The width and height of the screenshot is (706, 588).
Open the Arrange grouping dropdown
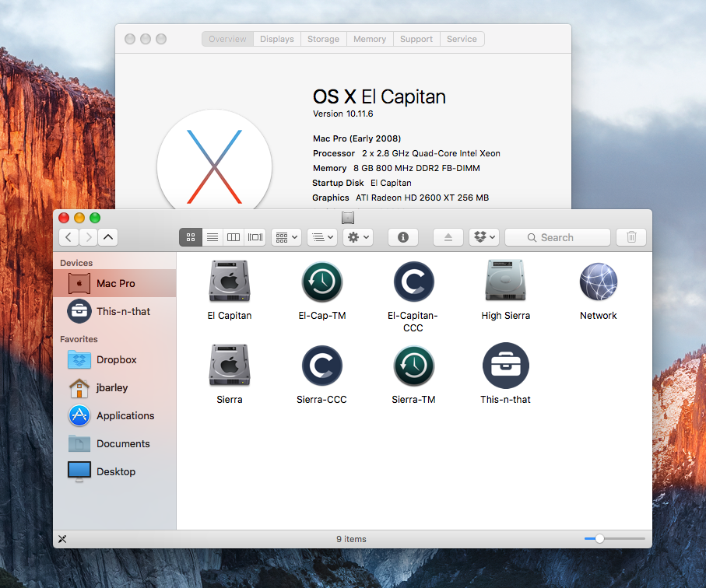[286, 237]
